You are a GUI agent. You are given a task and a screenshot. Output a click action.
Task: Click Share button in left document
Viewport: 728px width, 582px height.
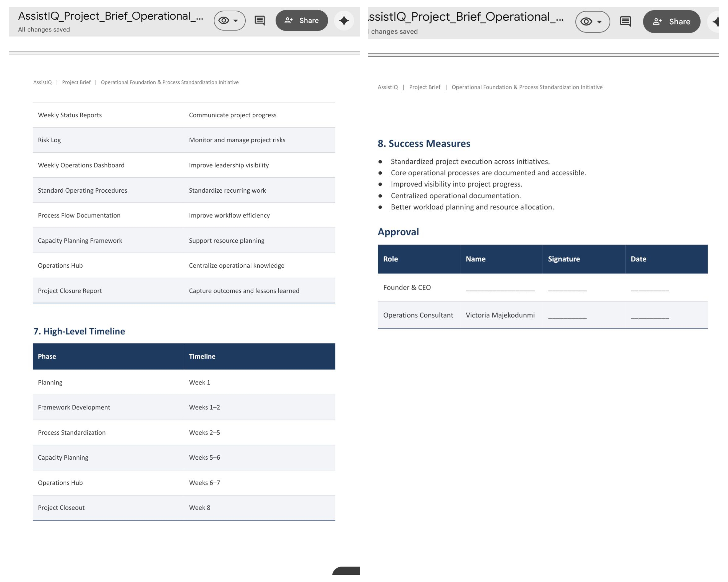302,20
